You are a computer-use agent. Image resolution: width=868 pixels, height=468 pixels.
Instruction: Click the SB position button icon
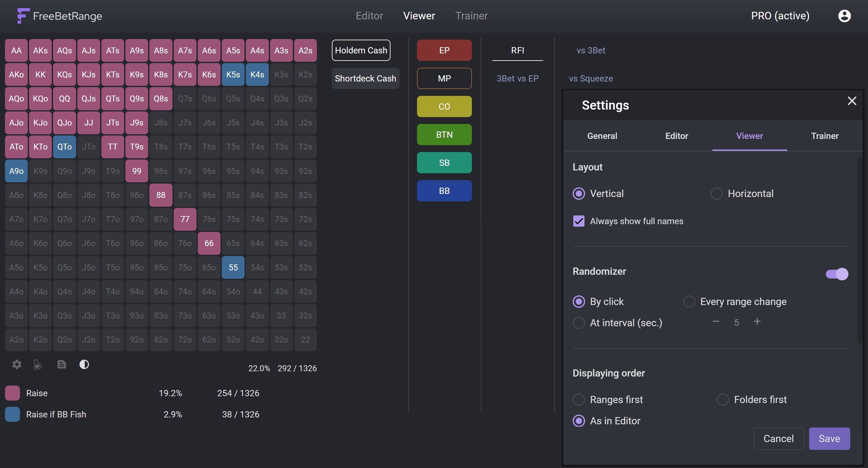click(x=444, y=163)
